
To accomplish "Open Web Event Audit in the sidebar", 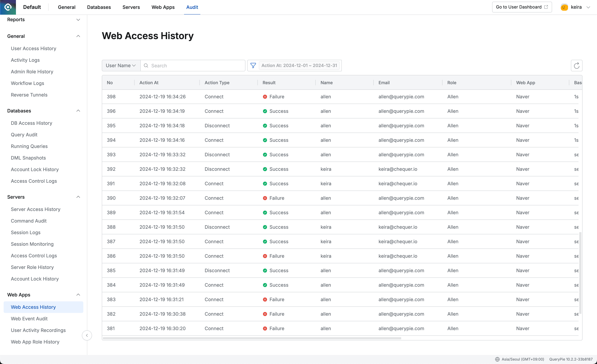I will click(x=29, y=319).
